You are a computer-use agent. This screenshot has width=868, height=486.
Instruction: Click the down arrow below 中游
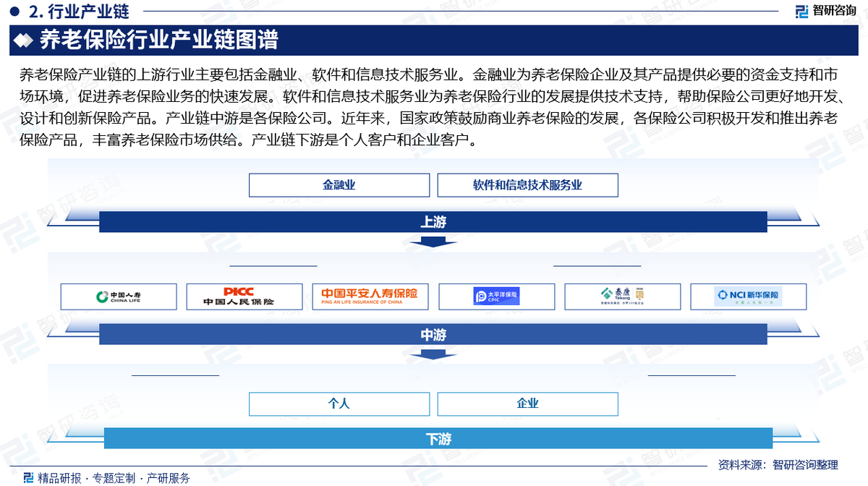433,354
